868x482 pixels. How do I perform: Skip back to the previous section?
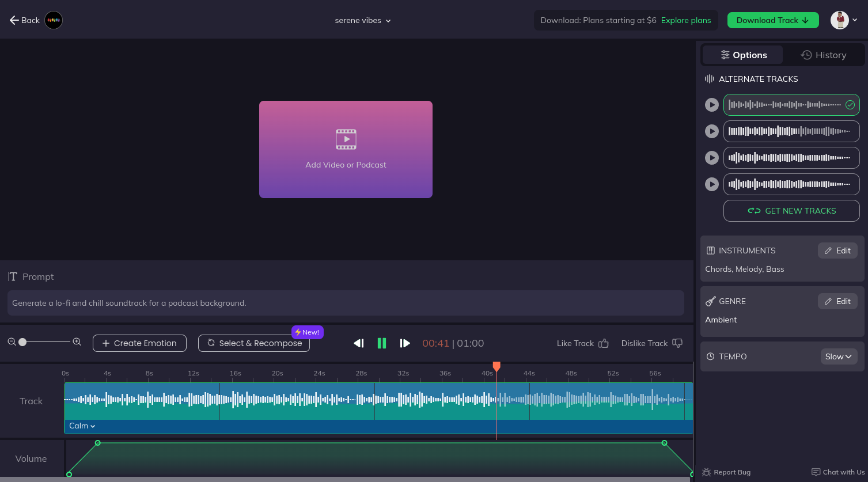tap(359, 343)
